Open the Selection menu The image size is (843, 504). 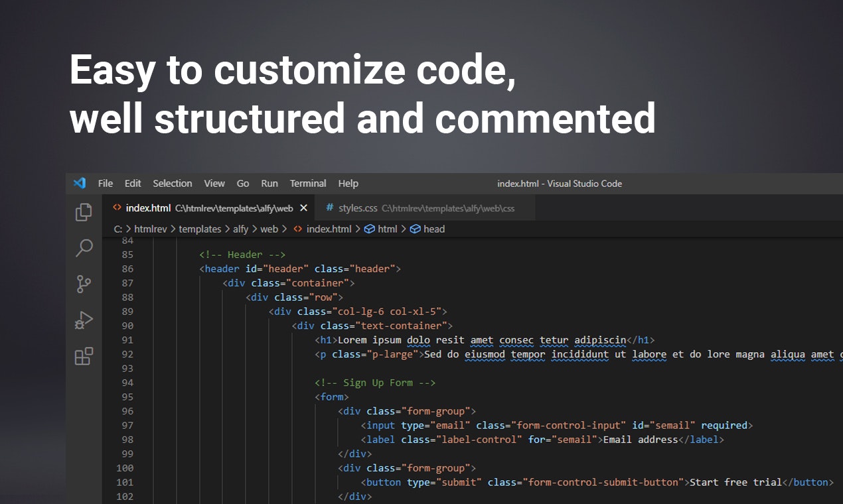tap(172, 184)
